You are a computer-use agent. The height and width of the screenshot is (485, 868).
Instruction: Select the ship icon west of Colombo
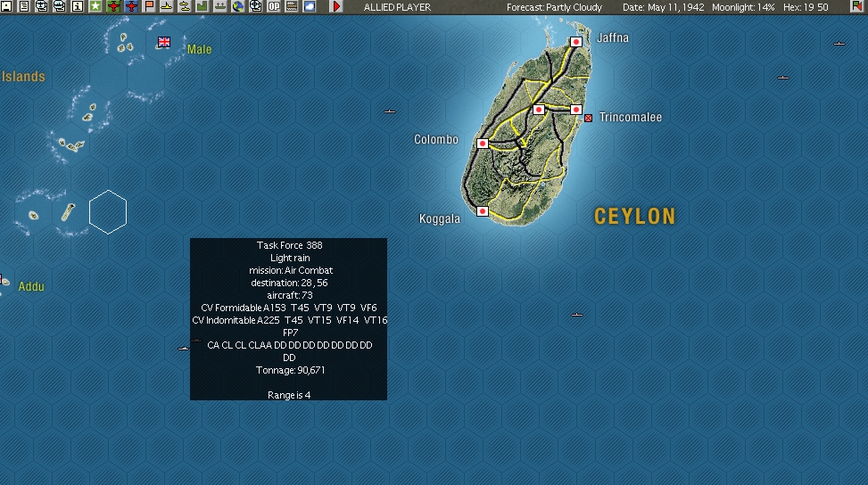(x=390, y=111)
